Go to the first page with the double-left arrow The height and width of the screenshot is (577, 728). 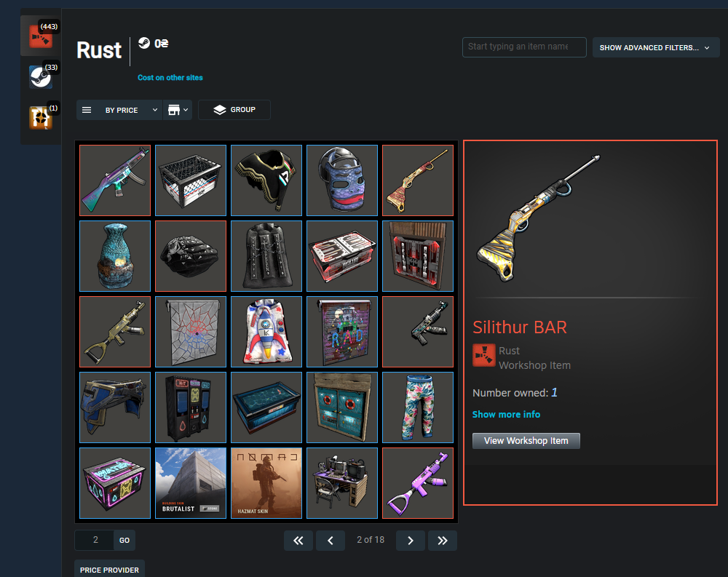click(x=298, y=541)
